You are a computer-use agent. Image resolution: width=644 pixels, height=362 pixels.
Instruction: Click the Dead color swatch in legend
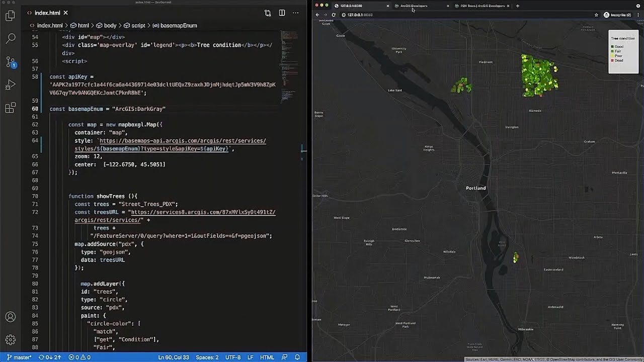click(612, 60)
